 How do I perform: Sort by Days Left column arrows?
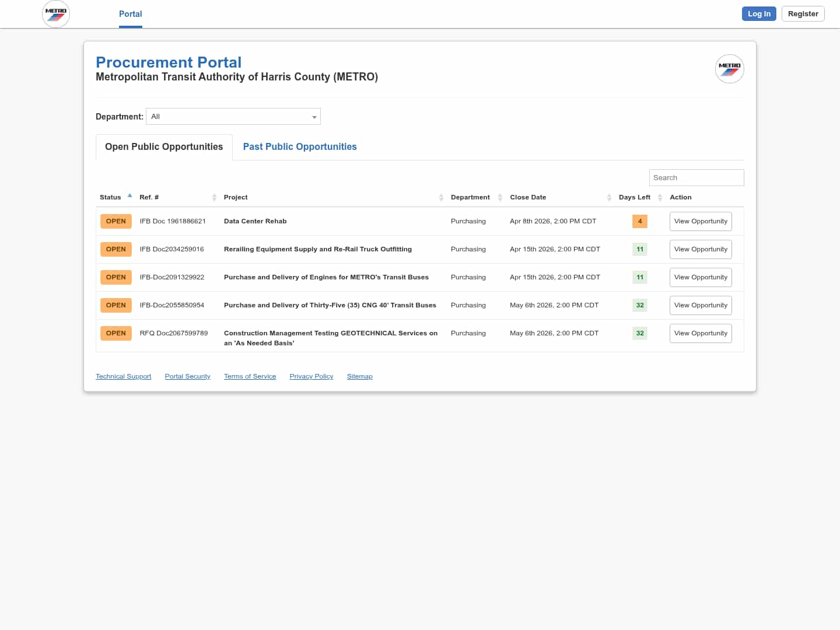coord(660,198)
